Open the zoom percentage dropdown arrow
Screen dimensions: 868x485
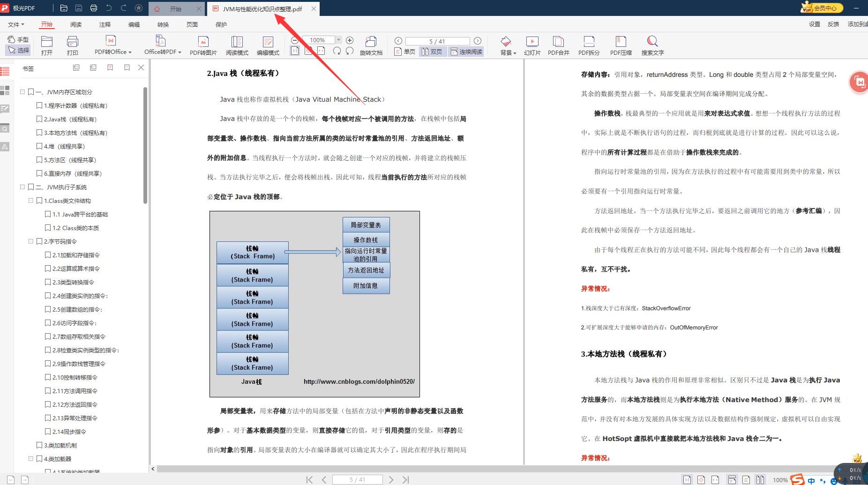click(339, 40)
